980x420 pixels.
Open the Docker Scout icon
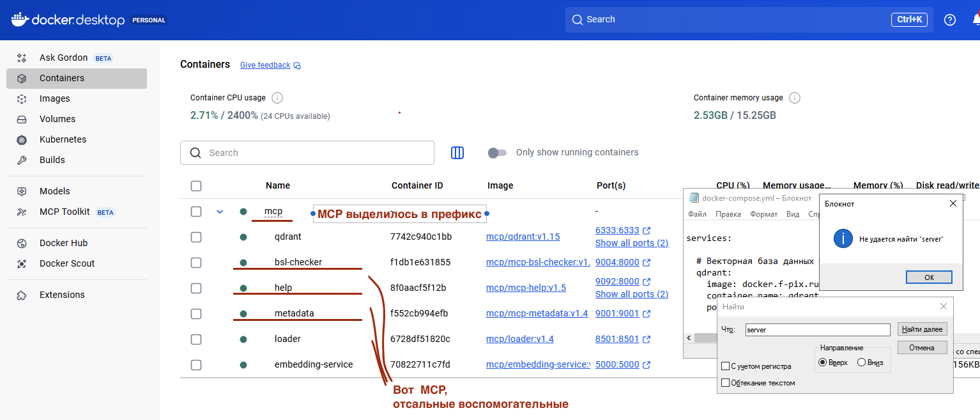[x=22, y=263]
